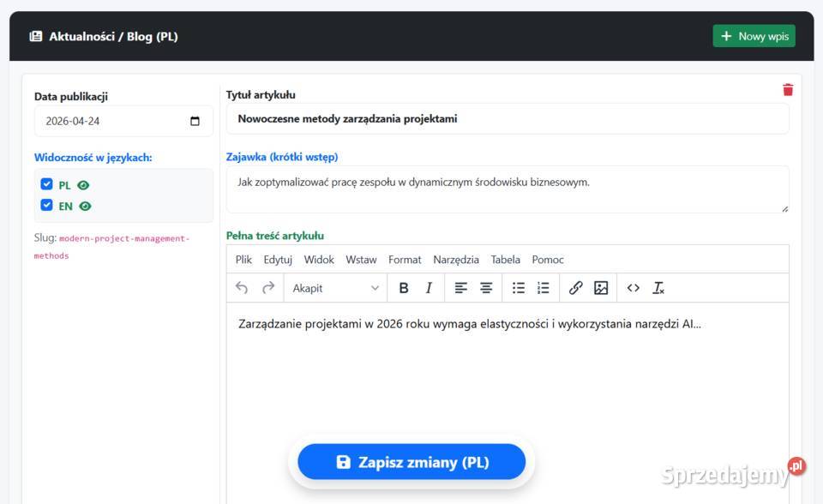This screenshot has width=823, height=504.
Task: Open the source code view icon
Action: tap(634, 288)
